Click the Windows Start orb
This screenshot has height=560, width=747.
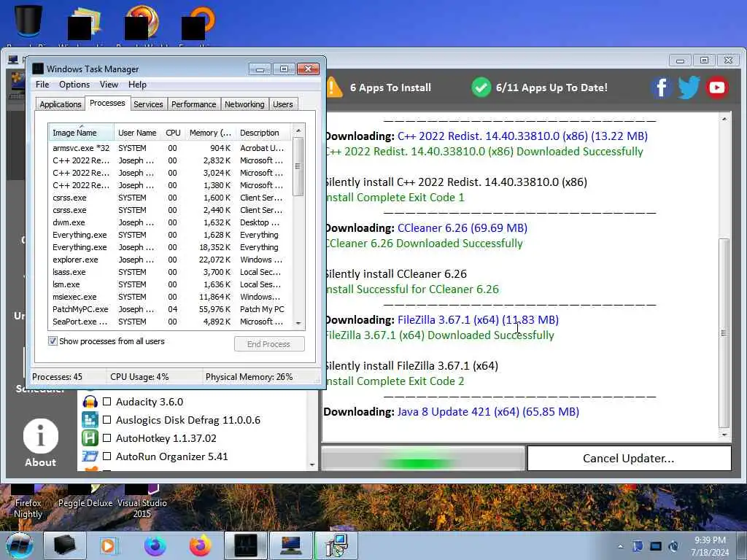[x=20, y=545]
